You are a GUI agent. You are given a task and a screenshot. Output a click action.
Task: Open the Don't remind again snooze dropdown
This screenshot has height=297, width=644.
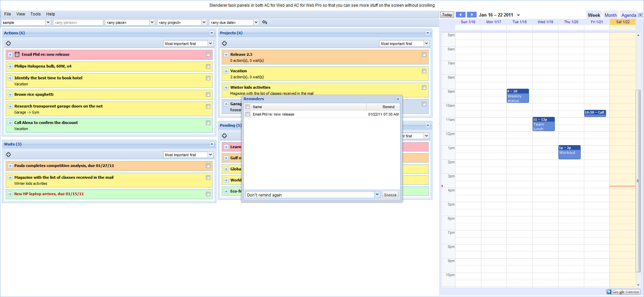(x=377, y=195)
